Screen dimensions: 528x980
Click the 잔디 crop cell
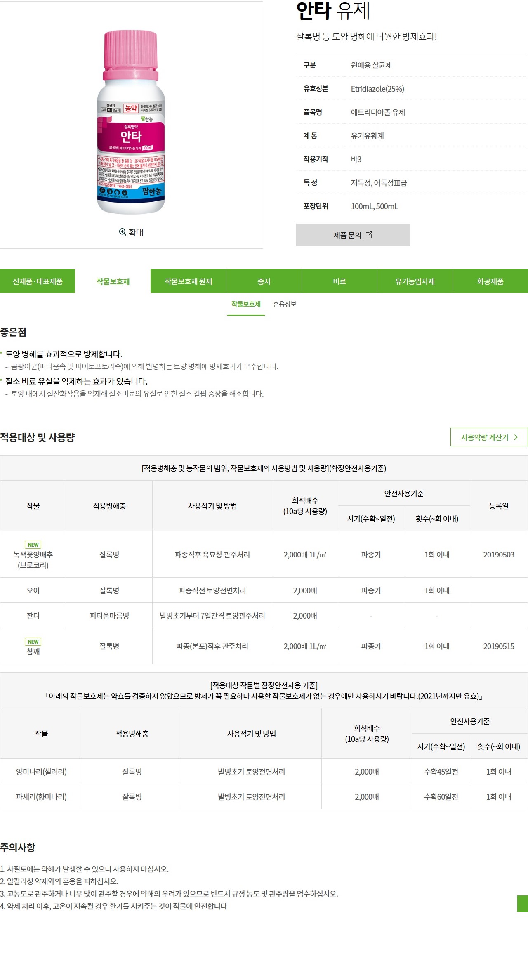click(33, 616)
